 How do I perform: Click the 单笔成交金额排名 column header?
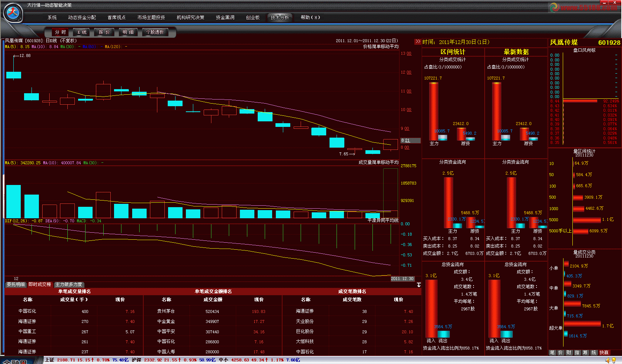[x=213, y=291]
